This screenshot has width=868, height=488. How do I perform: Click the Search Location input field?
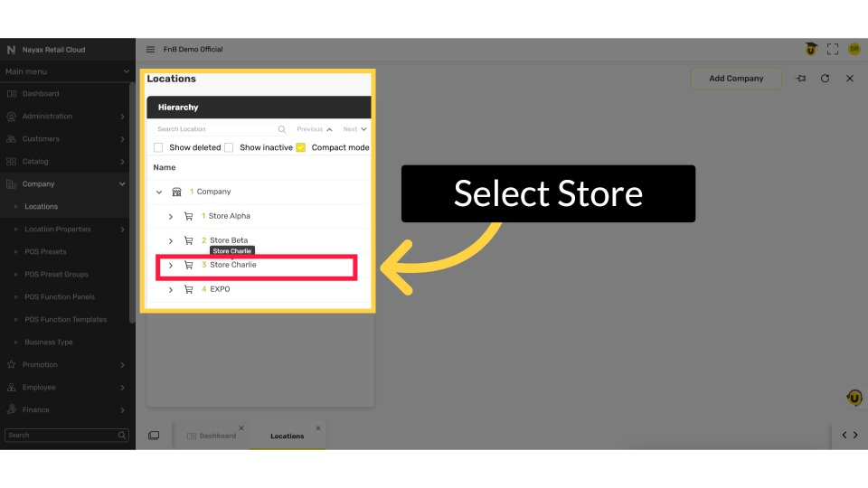(x=215, y=129)
